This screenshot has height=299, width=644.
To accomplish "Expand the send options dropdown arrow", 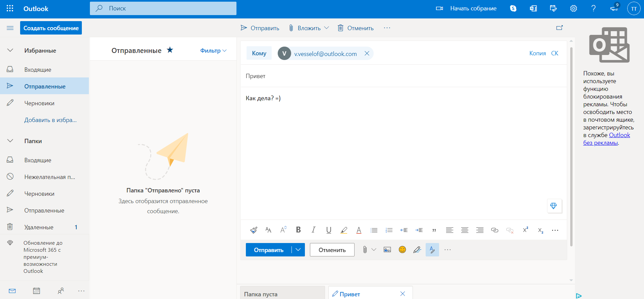I will click(298, 250).
